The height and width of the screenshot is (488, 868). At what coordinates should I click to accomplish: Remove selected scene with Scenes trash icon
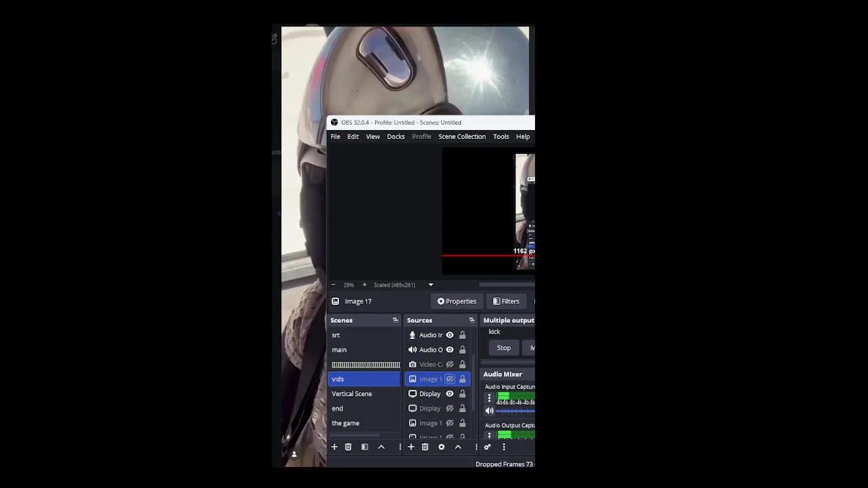click(348, 447)
